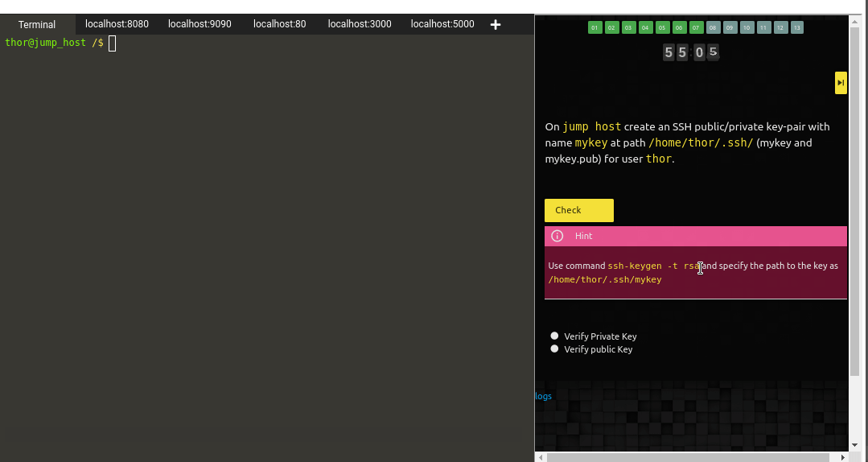Select question step 06
868x462 pixels.
click(680, 27)
